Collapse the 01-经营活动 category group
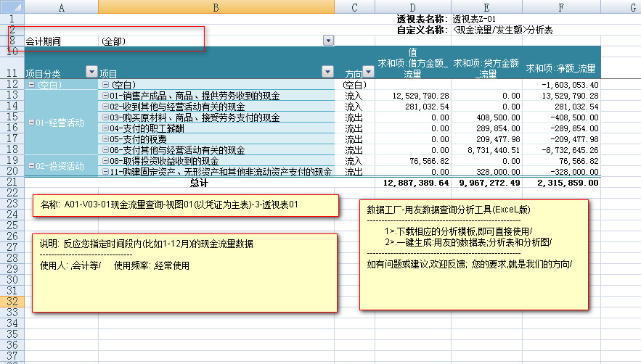Screen dimensions: 641x364 point(30,123)
